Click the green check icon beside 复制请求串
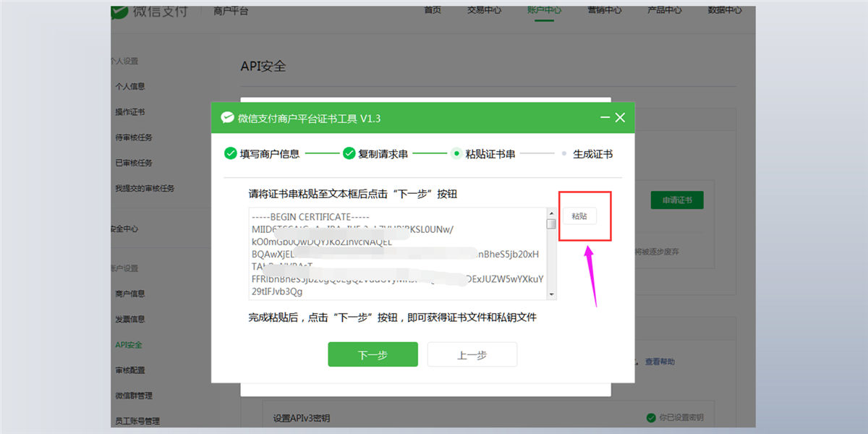The image size is (868, 434). tap(349, 153)
